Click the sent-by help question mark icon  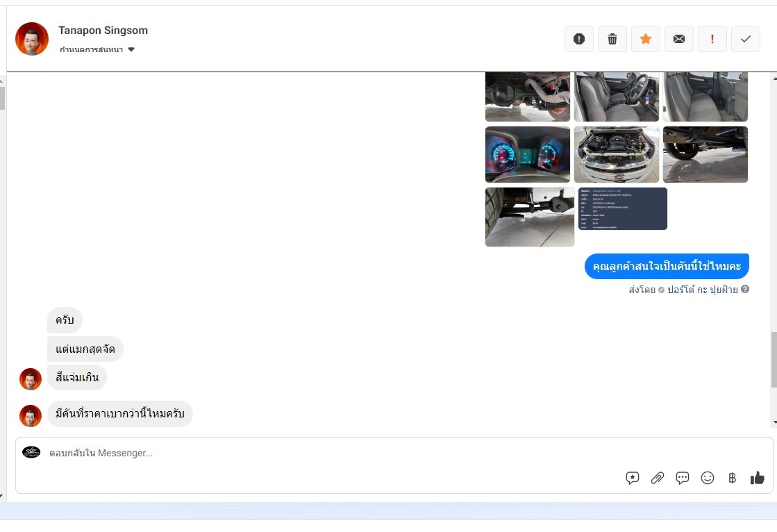[745, 289]
